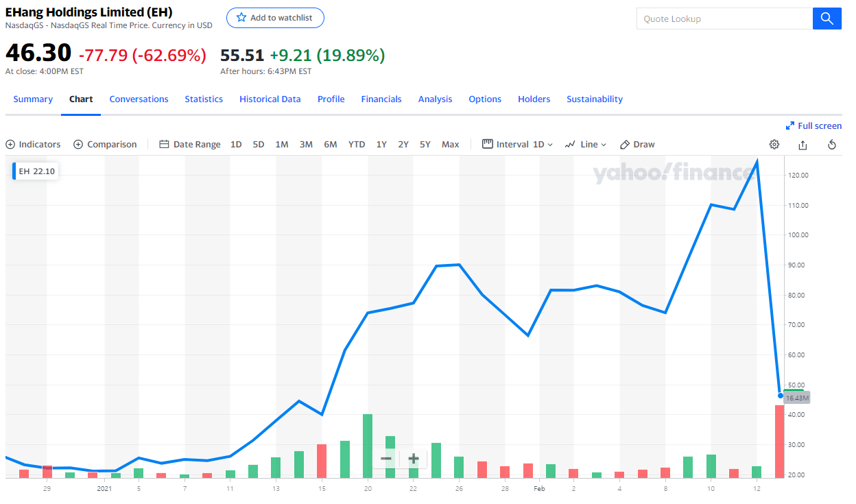Viewport: 856px width, 504px height.
Task: Set range to YTD
Action: (357, 144)
